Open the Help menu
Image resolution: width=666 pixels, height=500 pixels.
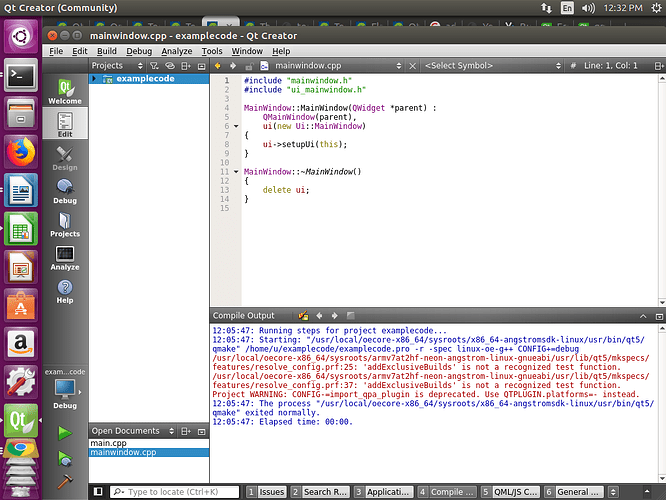pos(281,51)
